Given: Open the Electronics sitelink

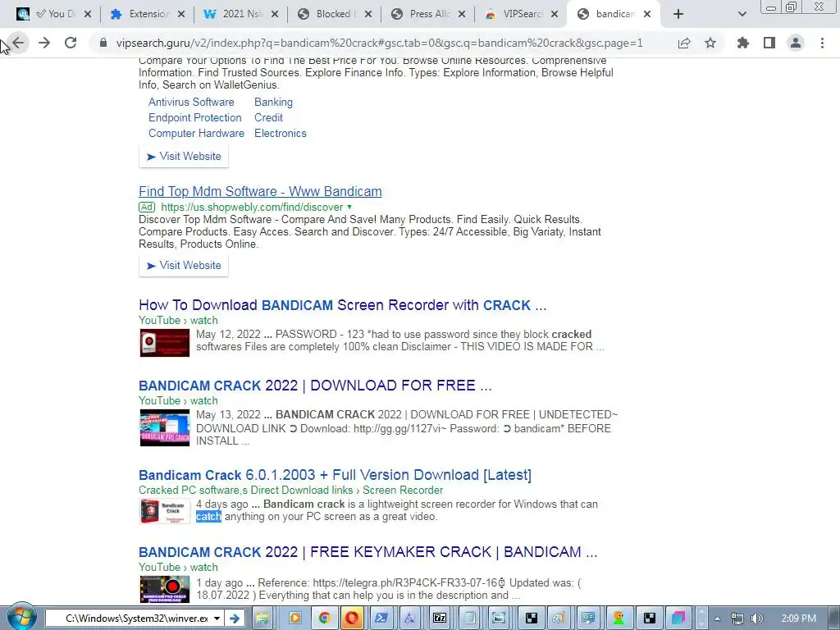Looking at the screenshot, I should coord(281,133).
